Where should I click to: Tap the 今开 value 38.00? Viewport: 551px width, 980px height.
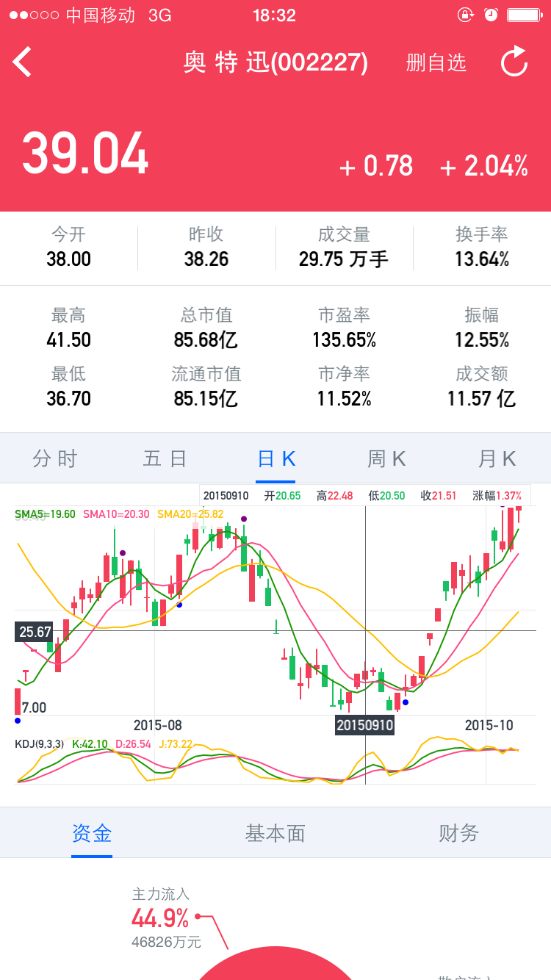pyautogui.click(x=68, y=259)
